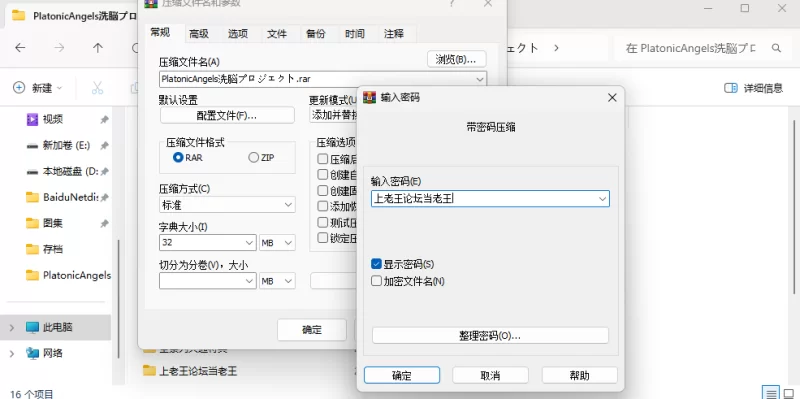Uncheck 显示密码 checkbox
The height and width of the screenshot is (399, 800).
[x=377, y=264]
